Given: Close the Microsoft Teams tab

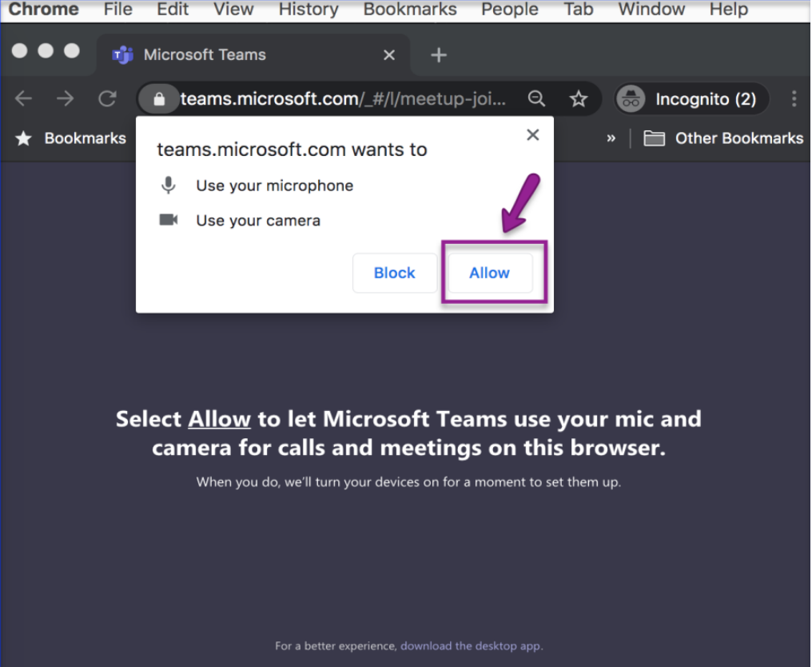Looking at the screenshot, I should coord(389,55).
